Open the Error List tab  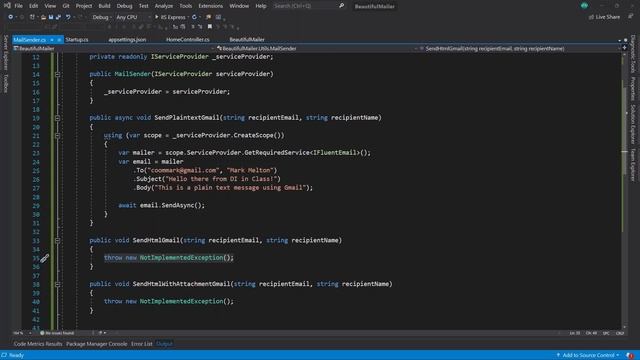[x=141, y=344]
